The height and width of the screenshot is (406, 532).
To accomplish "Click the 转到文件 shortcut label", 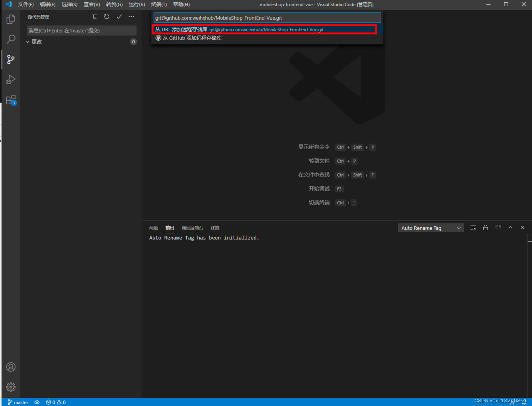I will point(319,161).
